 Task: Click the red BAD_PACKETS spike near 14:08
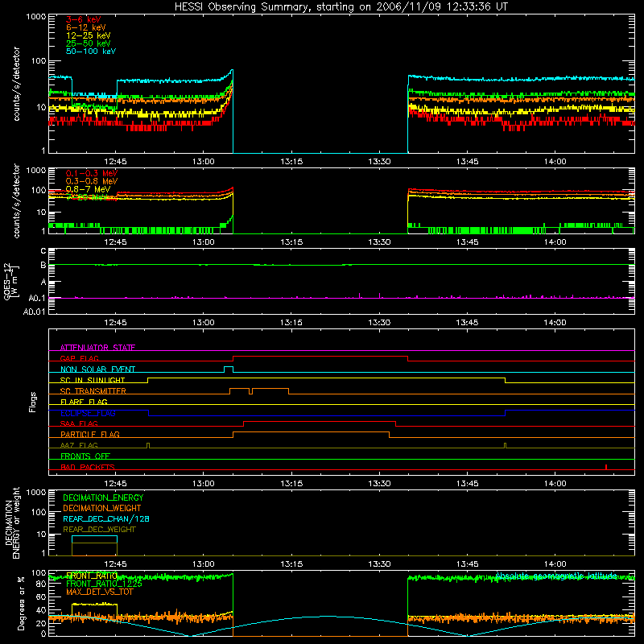click(x=606, y=467)
